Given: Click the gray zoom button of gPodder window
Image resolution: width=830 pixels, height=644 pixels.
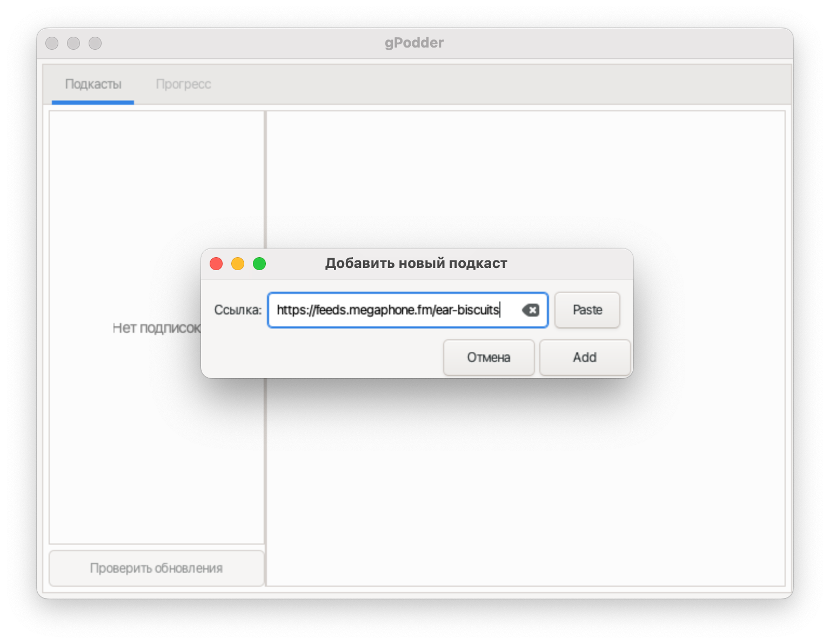Looking at the screenshot, I should [x=95, y=43].
